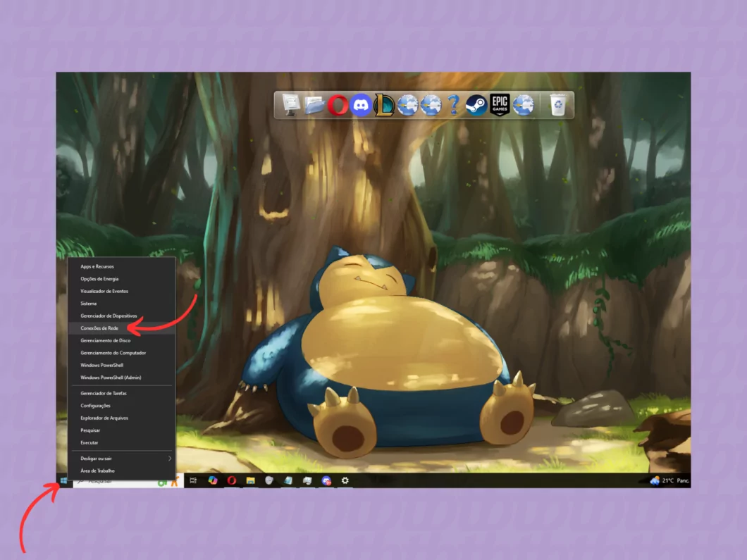Launch Steam from the dock
The height and width of the screenshot is (560, 747).
[x=476, y=105]
